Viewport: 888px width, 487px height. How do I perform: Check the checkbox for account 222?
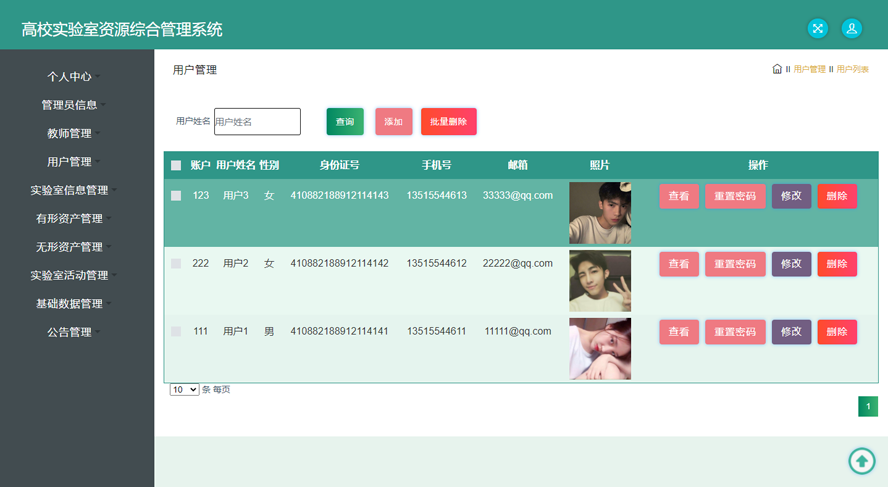coord(176,264)
